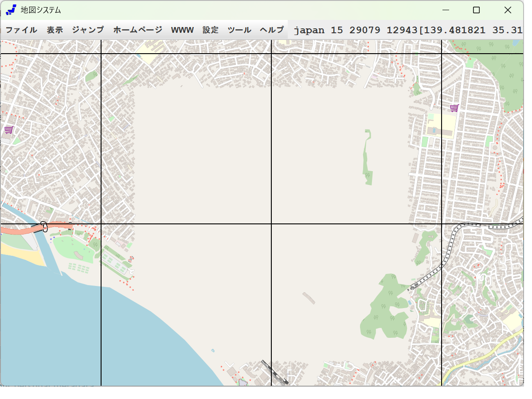Click the red striped marker near the seaside park

pyautogui.click(x=131, y=258)
